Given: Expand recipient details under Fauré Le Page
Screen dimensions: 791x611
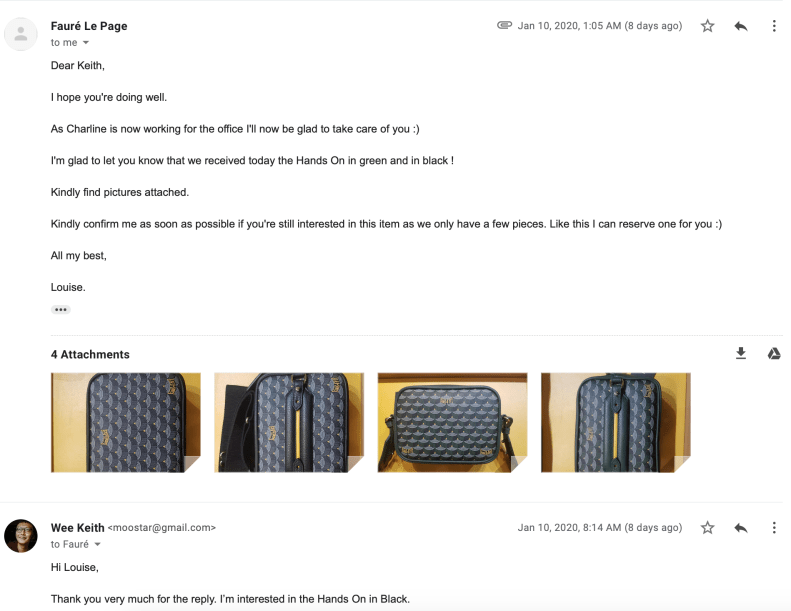Looking at the screenshot, I should click(85, 43).
